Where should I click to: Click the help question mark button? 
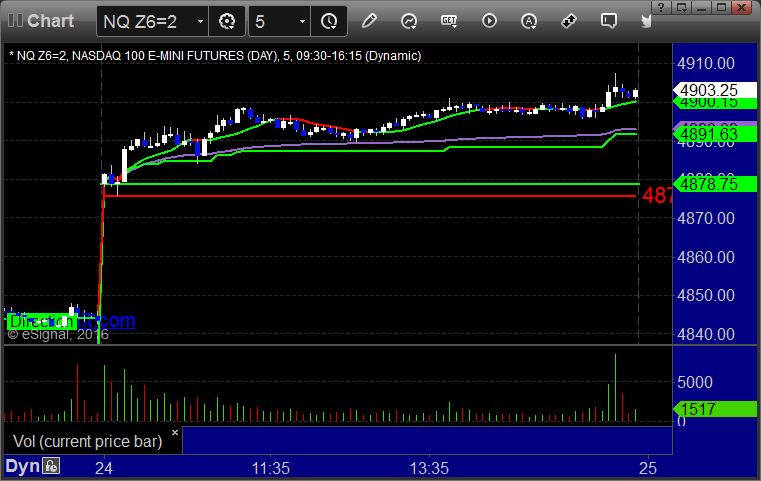pos(661,7)
